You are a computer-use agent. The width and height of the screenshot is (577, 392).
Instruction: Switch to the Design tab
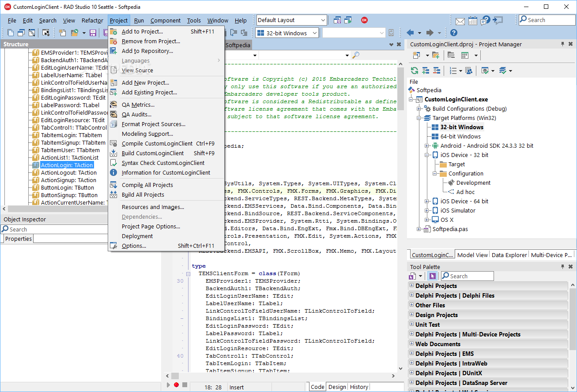[337, 387]
